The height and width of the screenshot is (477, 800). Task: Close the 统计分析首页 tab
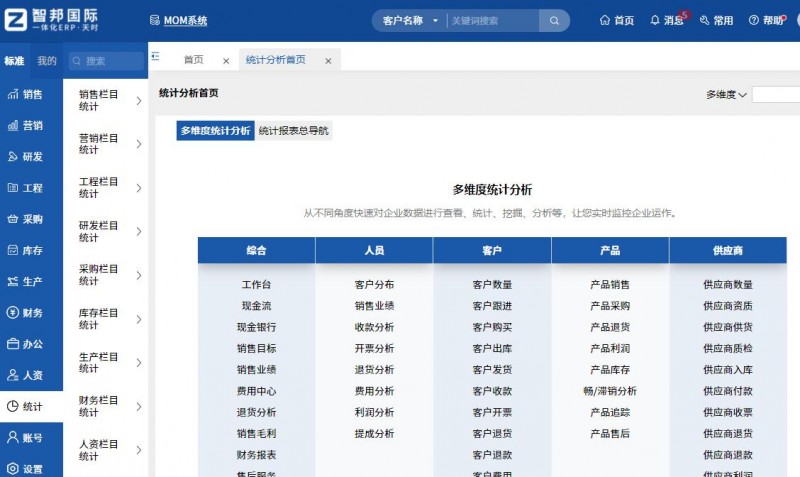click(328, 61)
